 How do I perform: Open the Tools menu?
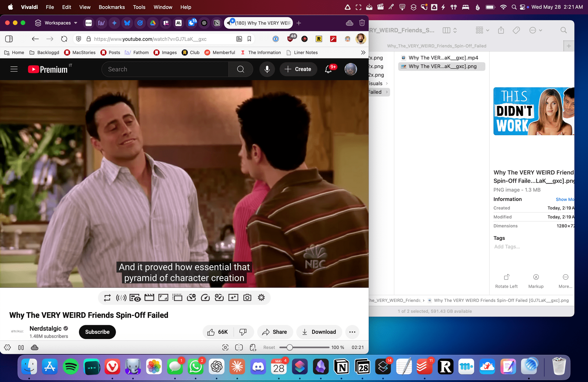[x=139, y=7]
